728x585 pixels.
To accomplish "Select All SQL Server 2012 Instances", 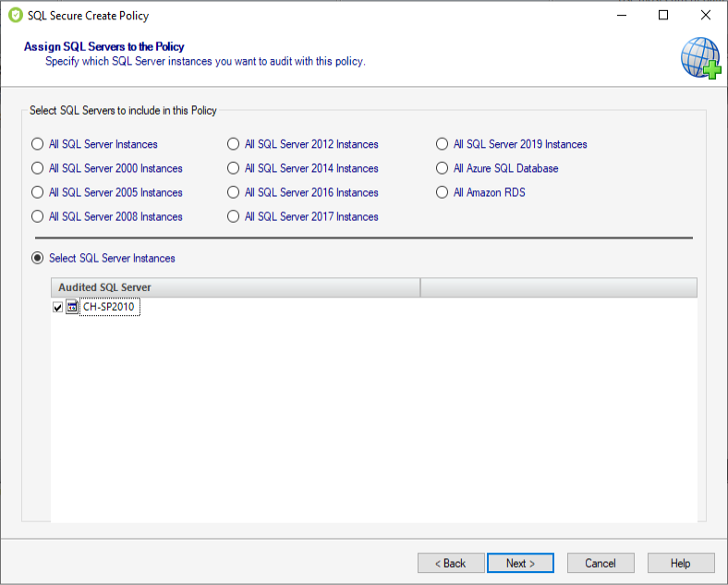I will click(x=234, y=144).
